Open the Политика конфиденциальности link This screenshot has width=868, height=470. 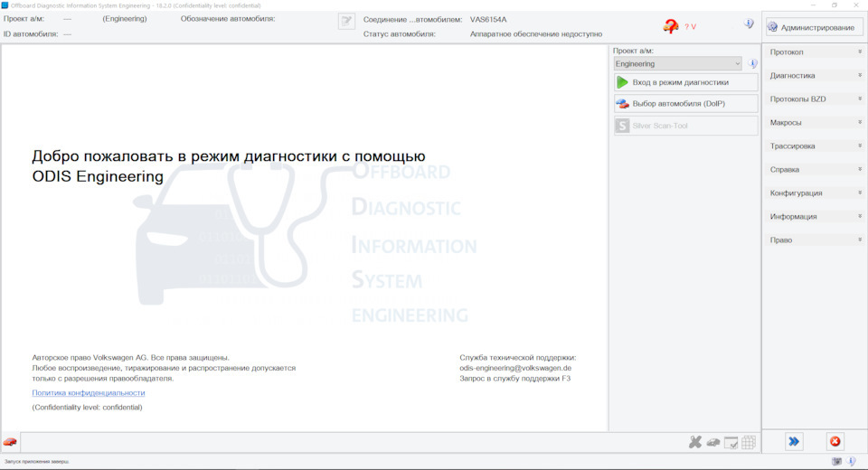(89, 392)
